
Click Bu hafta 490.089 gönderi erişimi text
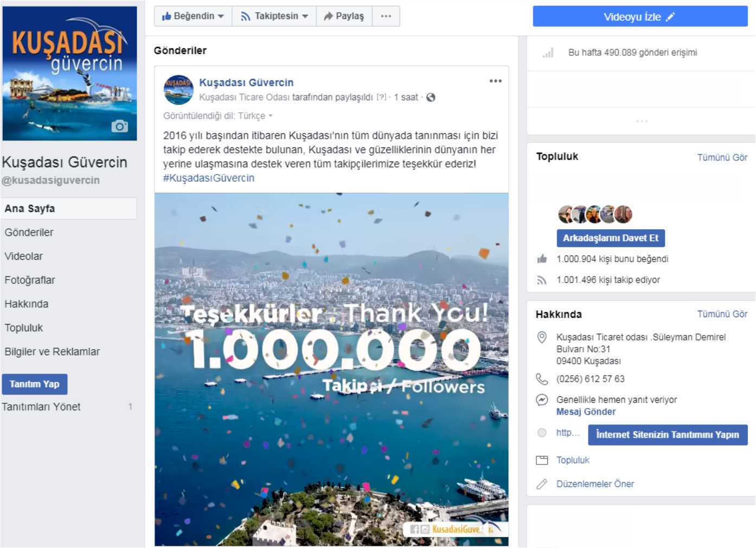[x=632, y=53]
